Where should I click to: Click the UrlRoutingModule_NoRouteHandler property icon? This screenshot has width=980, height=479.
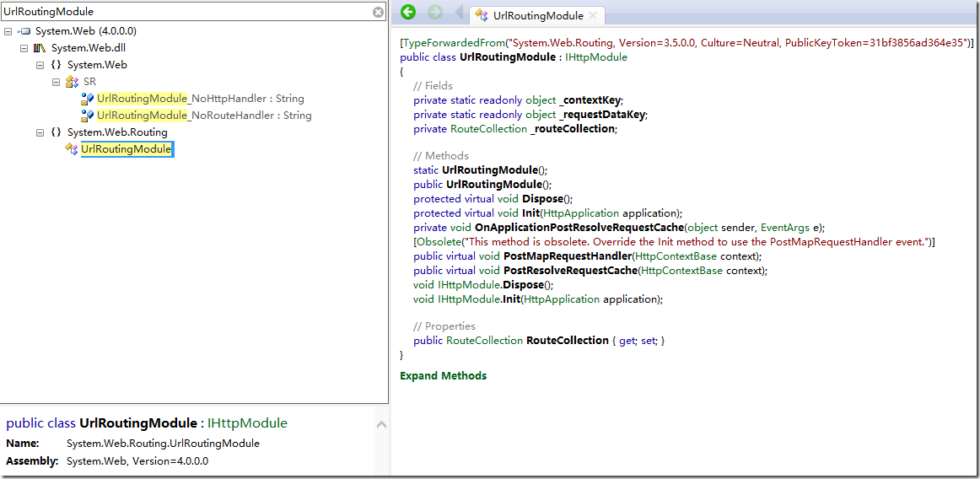click(x=87, y=116)
